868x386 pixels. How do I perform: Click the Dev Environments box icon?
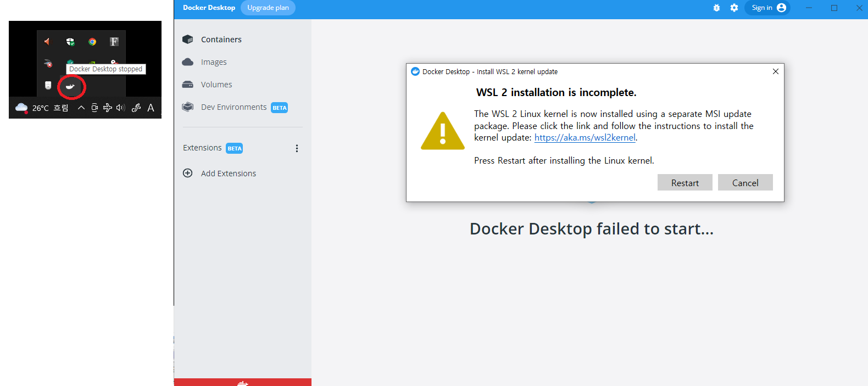188,107
